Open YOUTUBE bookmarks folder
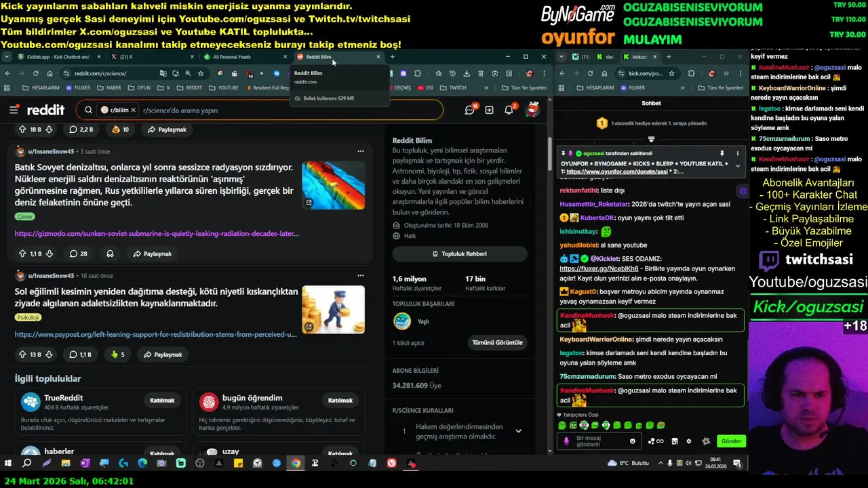Image resolution: width=868 pixels, height=488 pixels. click(x=223, y=87)
